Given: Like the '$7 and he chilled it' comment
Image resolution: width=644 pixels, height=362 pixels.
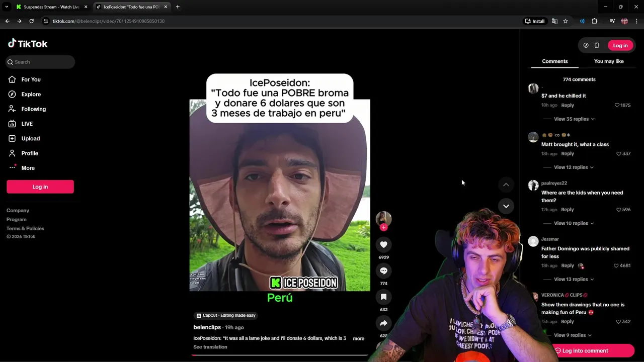Looking at the screenshot, I should (617, 105).
